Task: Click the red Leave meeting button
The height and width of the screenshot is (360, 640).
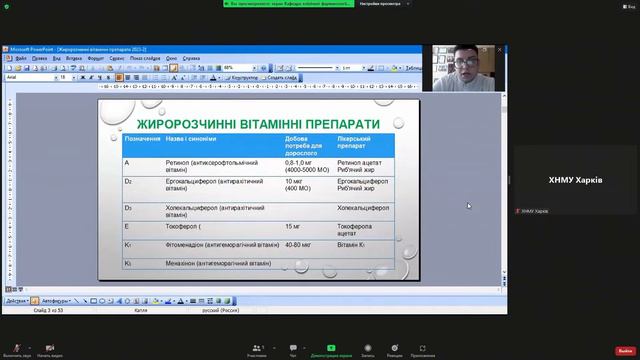Action: (x=625, y=351)
